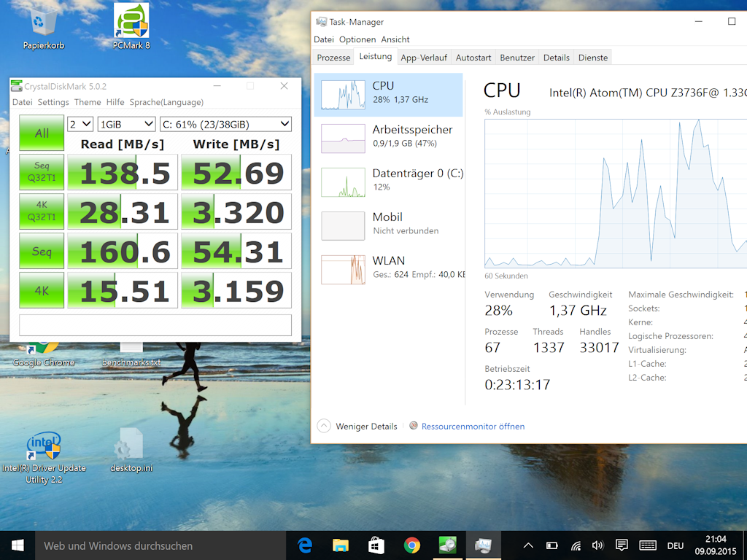Viewport: 747px width, 560px height.
Task: Open the Wi-Fi network tray icon
Action: (576, 545)
